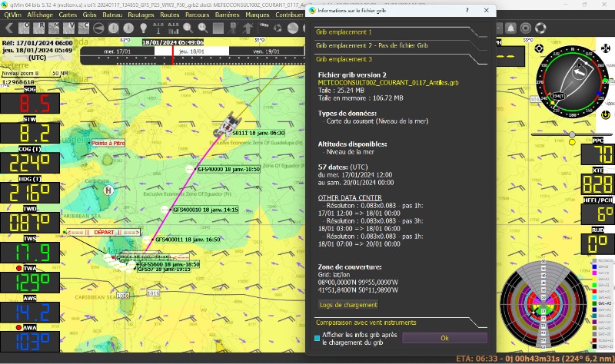The width and height of the screenshot is (615, 364).
Task: Open AIS information toolbar icon
Action: click(158, 28)
